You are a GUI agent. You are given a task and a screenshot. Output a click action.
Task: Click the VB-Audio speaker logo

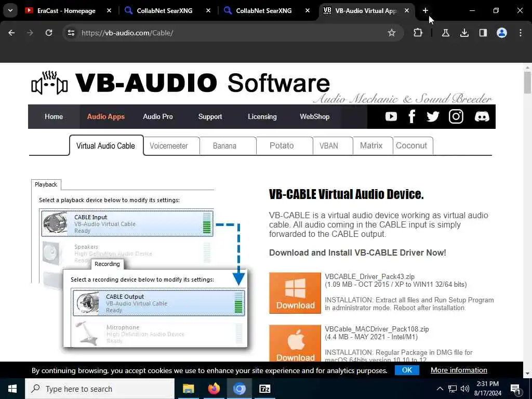pos(49,83)
